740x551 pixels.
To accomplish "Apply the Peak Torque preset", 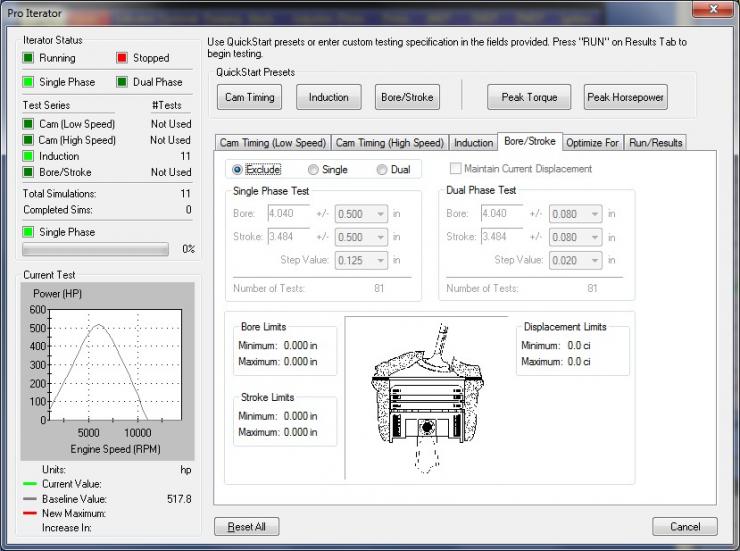I will (529, 97).
